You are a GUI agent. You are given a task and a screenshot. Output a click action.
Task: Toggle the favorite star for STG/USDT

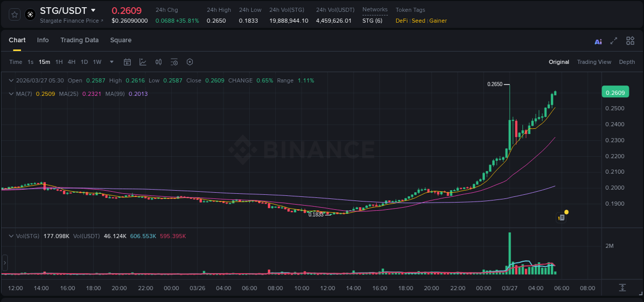click(x=14, y=14)
